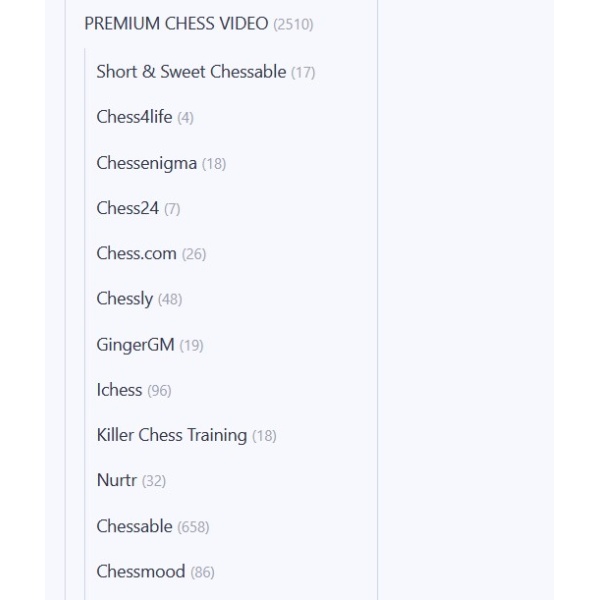The image size is (600, 600).
Task: Open the Chess.com video category
Action: pyautogui.click(x=136, y=254)
